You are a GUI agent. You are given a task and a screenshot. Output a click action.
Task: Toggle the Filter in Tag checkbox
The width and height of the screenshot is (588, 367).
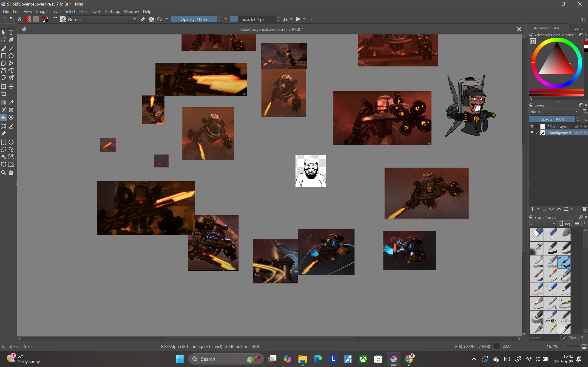click(x=564, y=338)
